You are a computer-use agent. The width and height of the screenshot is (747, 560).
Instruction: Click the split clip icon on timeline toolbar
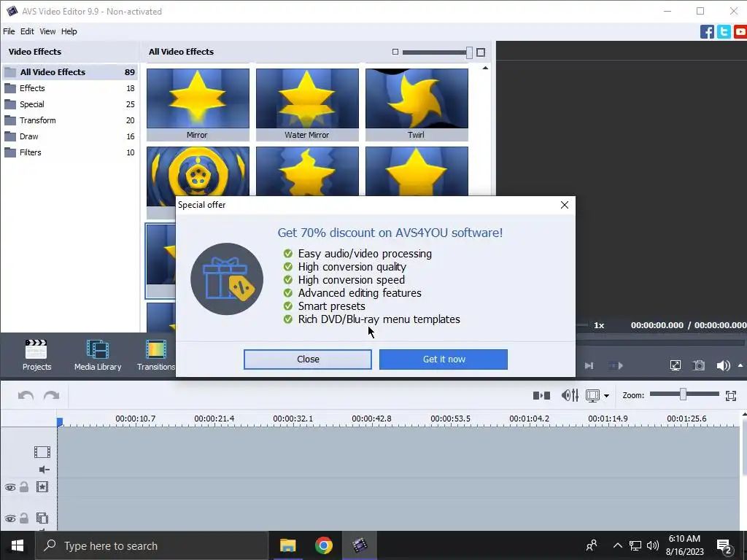coord(541,395)
